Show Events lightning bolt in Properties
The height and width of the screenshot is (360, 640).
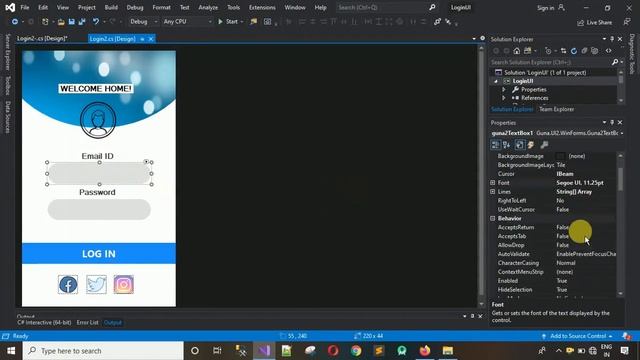click(x=531, y=145)
